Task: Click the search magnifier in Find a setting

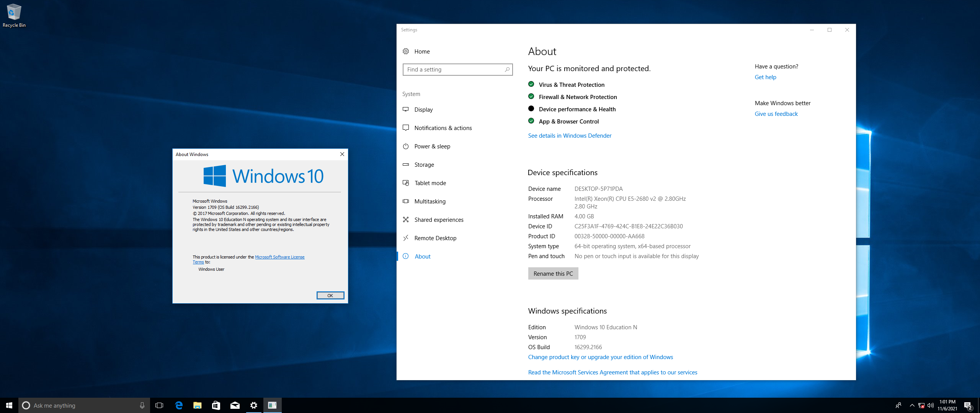Action: coord(507,70)
